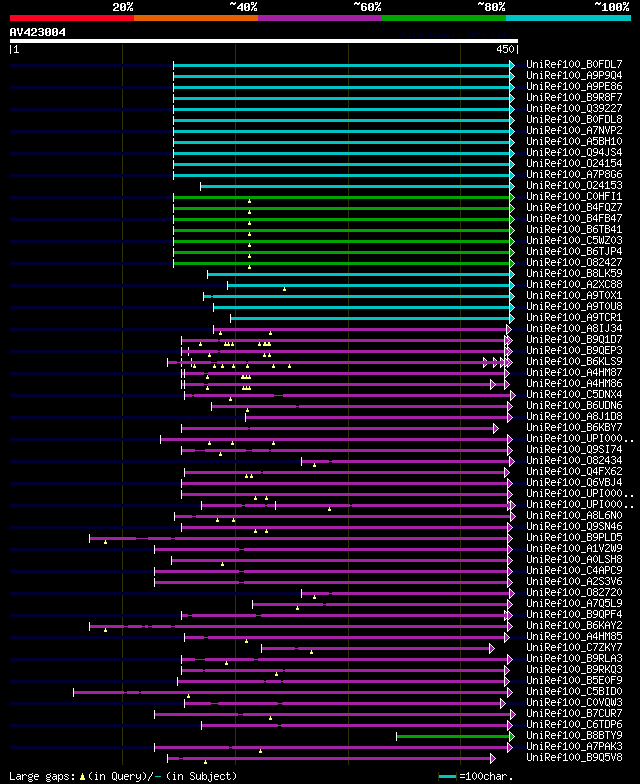Image resolution: width=640 pixels, height=784 pixels.
Task: Select the UniRef100_B9Q5V8 label
Action: (574, 758)
